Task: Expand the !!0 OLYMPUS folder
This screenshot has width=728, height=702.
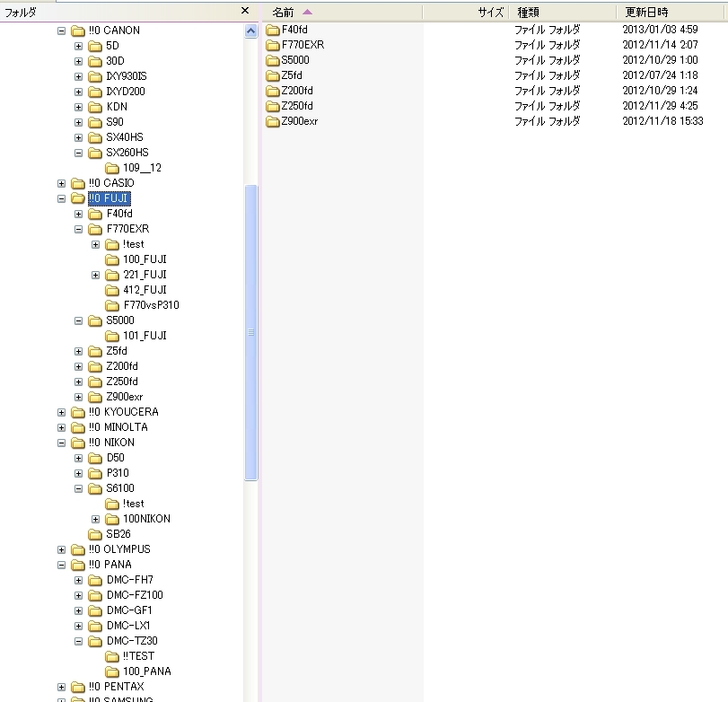Action: 61,549
